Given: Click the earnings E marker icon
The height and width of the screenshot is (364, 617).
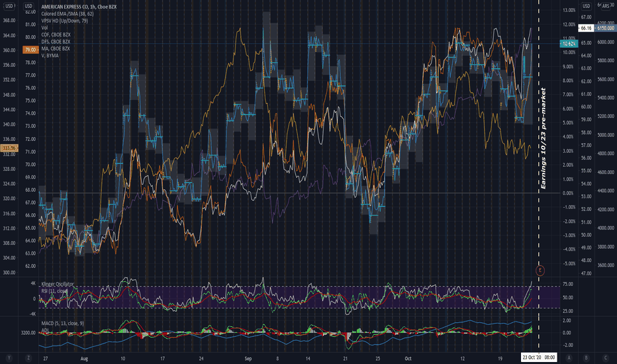Looking at the screenshot, I should (540, 270).
